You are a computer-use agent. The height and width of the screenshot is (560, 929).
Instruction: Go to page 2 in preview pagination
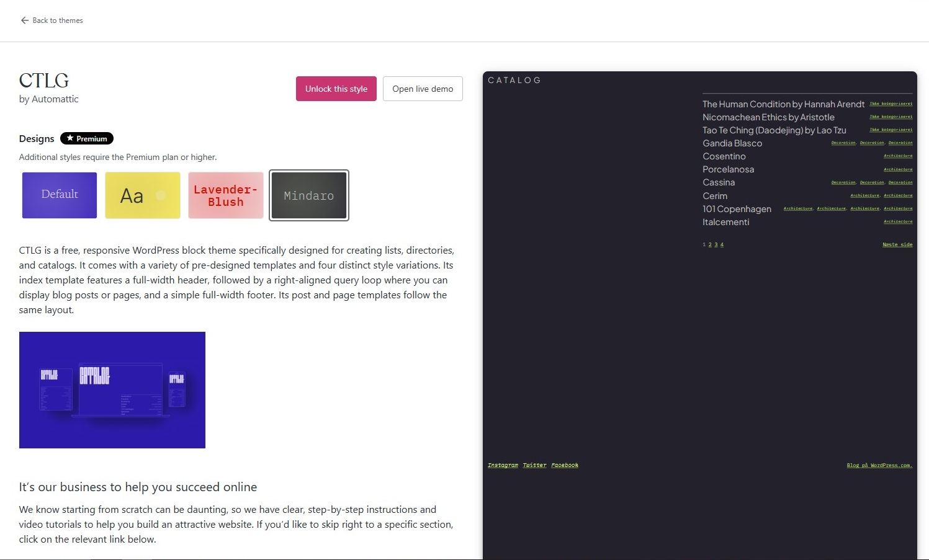click(x=710, y=245)
